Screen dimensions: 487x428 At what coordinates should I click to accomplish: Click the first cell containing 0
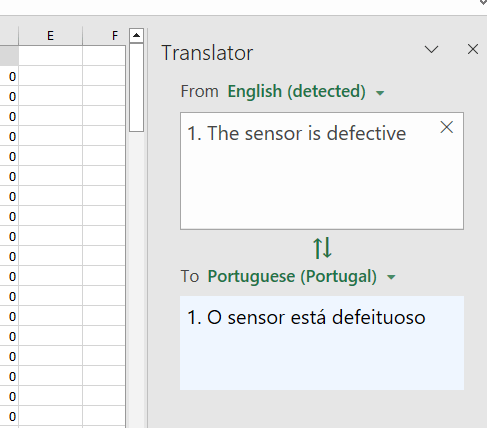click(x=9, y=77)
